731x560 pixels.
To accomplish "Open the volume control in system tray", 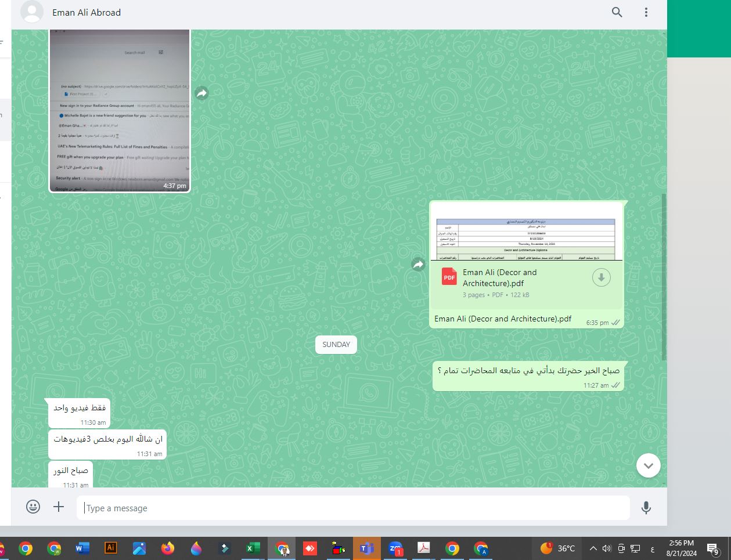I will [x=607, y=548].
